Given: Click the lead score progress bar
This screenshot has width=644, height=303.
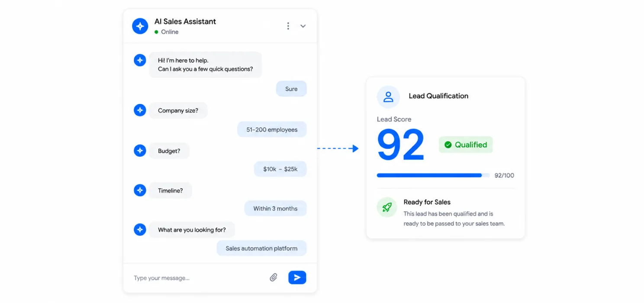Looking at the screenshot, I should pyautogui.click(x=433, y=175).
